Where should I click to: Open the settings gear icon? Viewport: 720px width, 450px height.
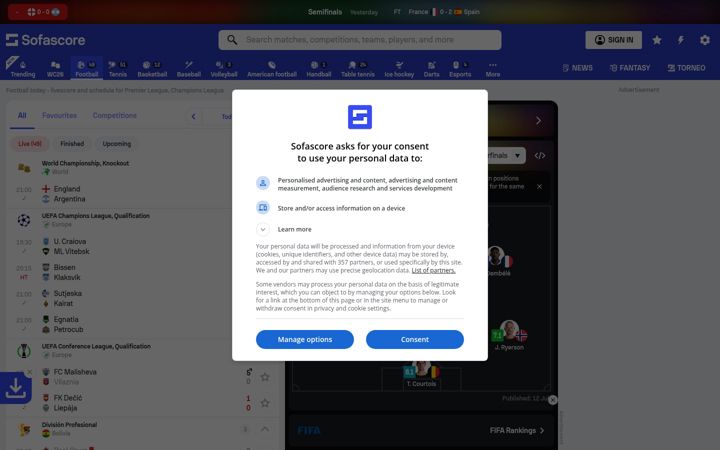click(705, 40)
